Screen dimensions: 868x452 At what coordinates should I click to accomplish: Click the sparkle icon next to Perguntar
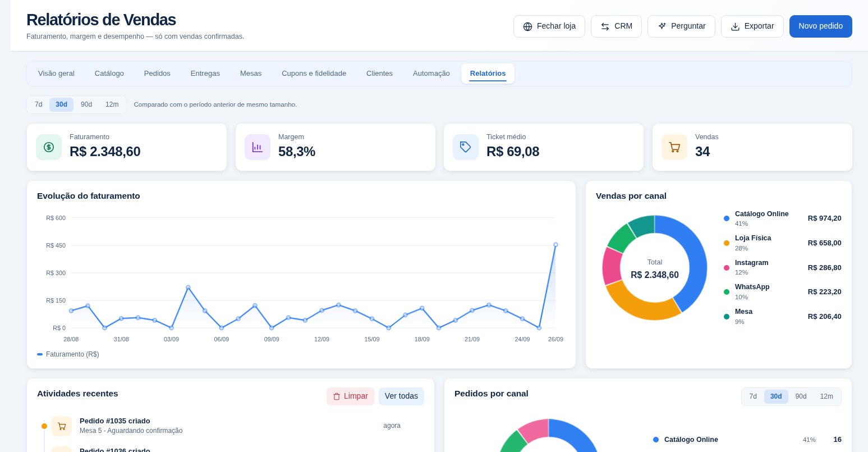(662, 26)
